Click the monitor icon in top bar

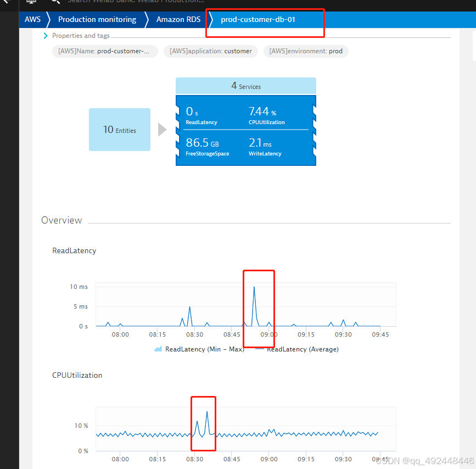coord(31,2)
